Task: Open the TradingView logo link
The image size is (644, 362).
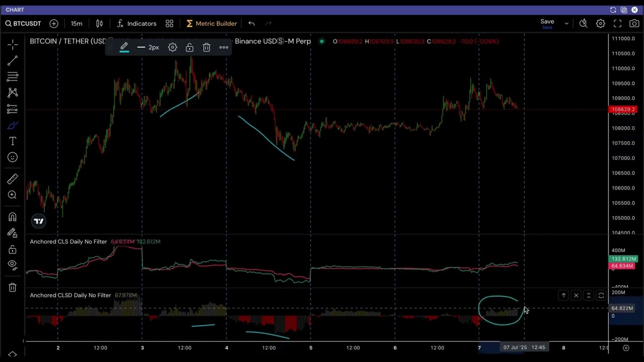Action: (x=39, y=221)
